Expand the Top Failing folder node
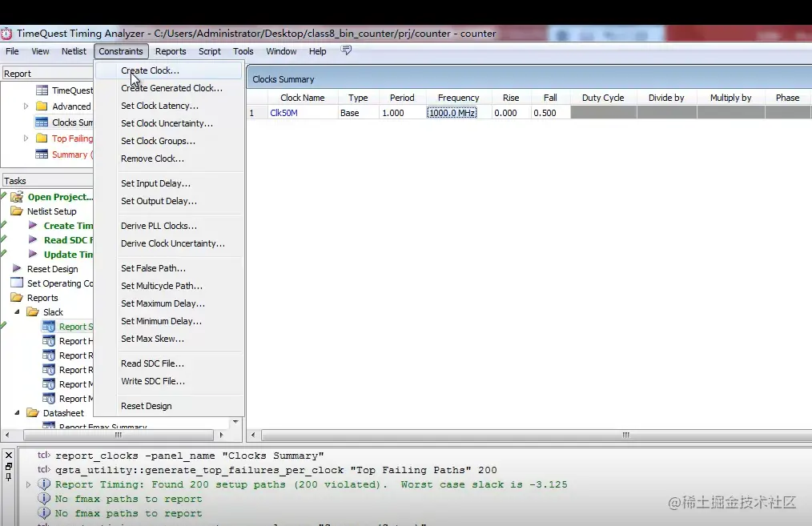 [26, 139]
